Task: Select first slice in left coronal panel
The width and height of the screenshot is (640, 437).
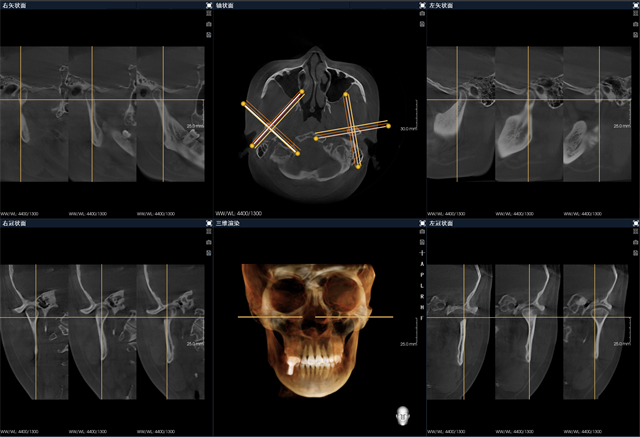Action: [x=461, y=332]
